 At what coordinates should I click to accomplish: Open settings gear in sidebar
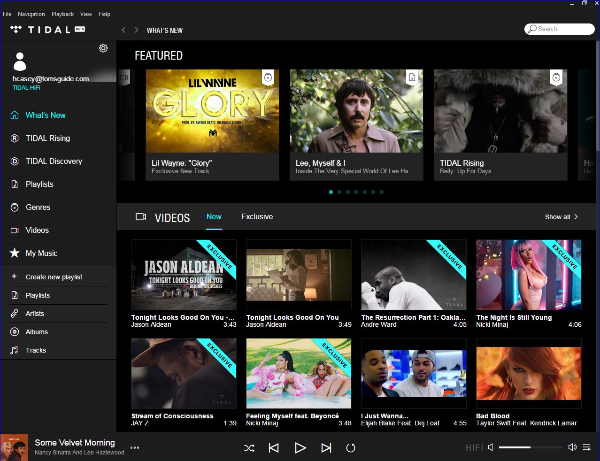[103, 48]
